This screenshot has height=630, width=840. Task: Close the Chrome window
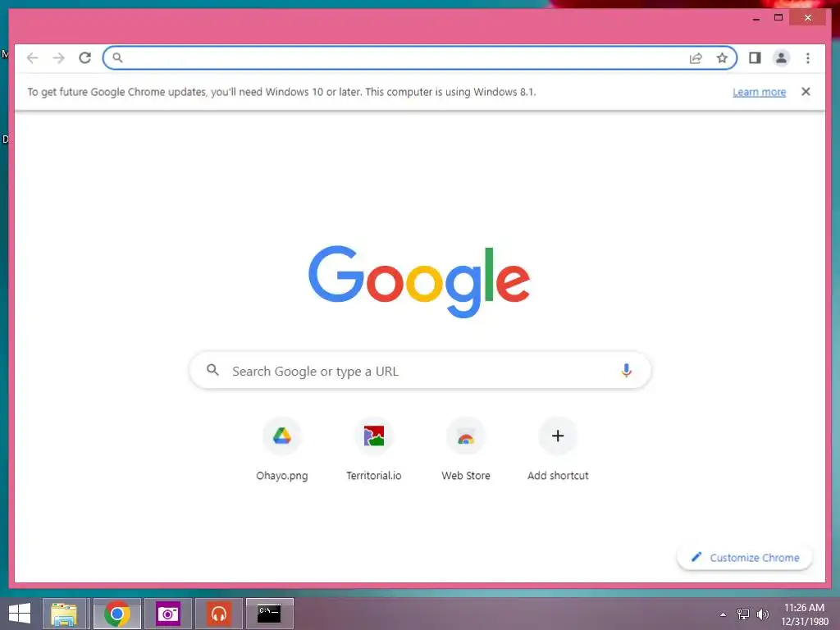808,18
